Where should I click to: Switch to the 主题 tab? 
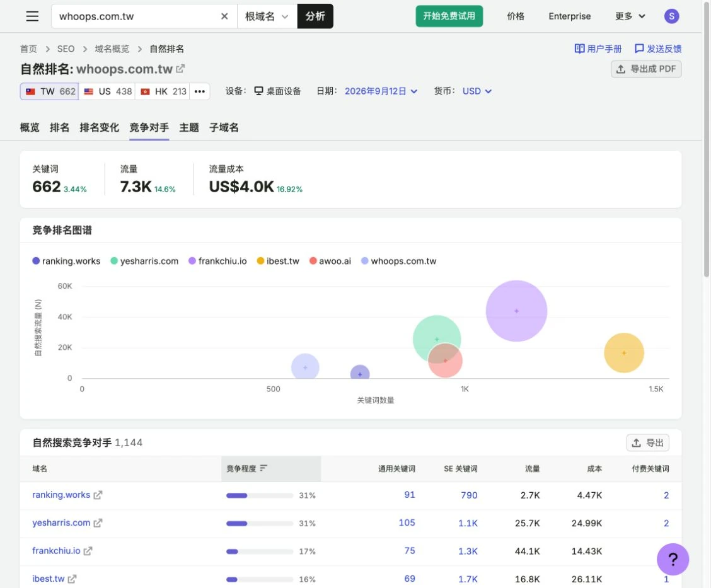[189, 127]
